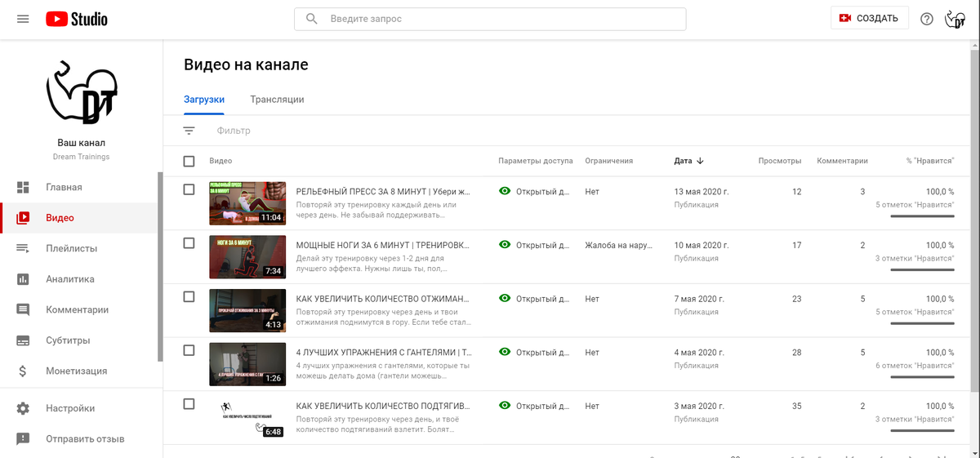Click the playlist icon beside Плейлисты
The width and height of the screenshot is (980, 458).
click(23, 248)
